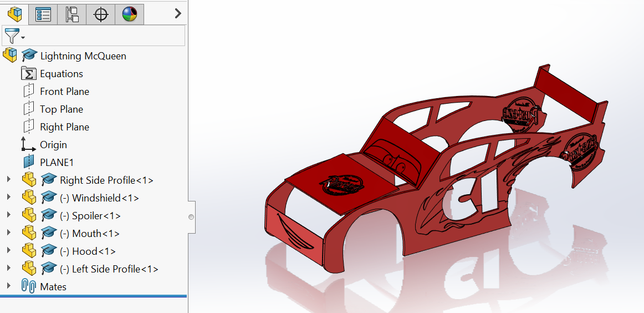Click the Right Side Profile part icon
Screen dimensions: 644x313
(x=29, y=179)
